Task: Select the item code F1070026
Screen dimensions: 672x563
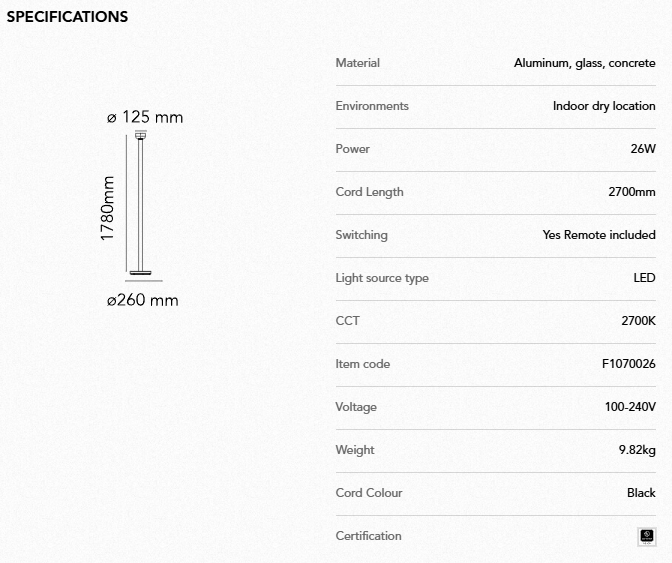Action: 628,364
